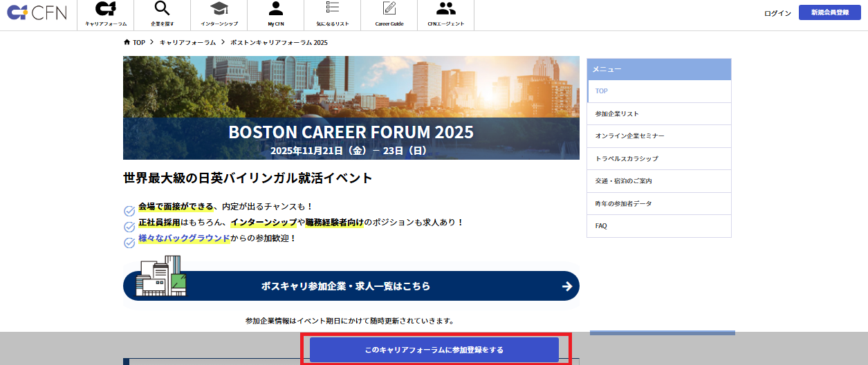Open CFNエージェント people icon
This screenshot has width=868, height=365.
pyautogui.click(x=446, y=8)
